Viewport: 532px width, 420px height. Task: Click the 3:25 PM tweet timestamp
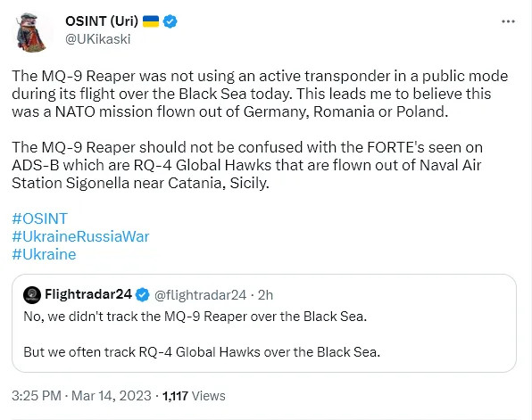pyautogui.click(x=37, y=396)
